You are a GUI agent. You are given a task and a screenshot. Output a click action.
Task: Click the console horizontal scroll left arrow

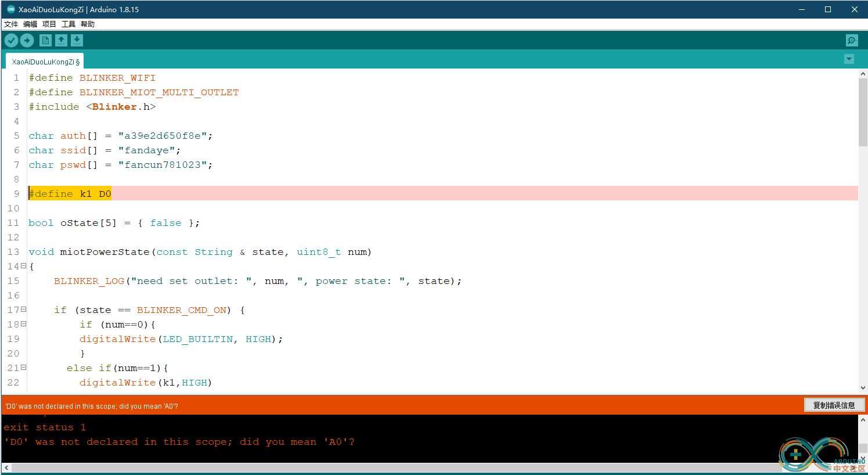click(x=6, y=467)
